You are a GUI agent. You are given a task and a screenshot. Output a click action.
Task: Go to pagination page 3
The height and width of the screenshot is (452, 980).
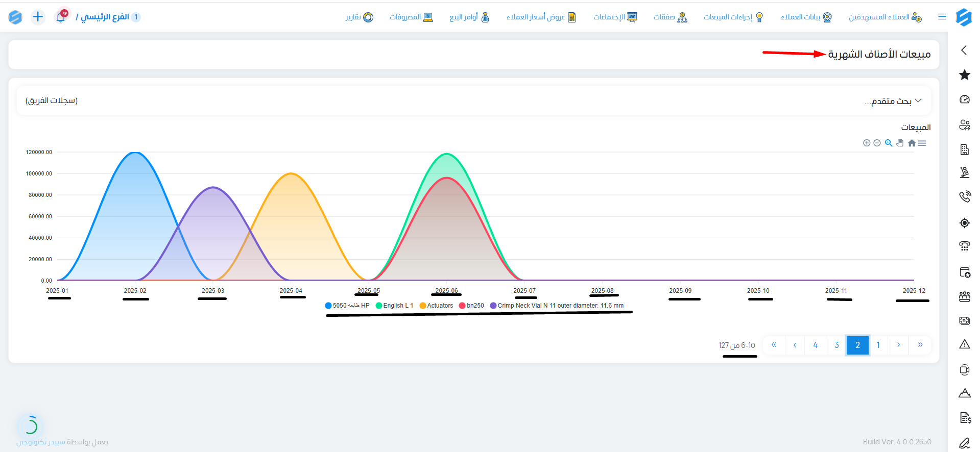(x=836, y=345)
